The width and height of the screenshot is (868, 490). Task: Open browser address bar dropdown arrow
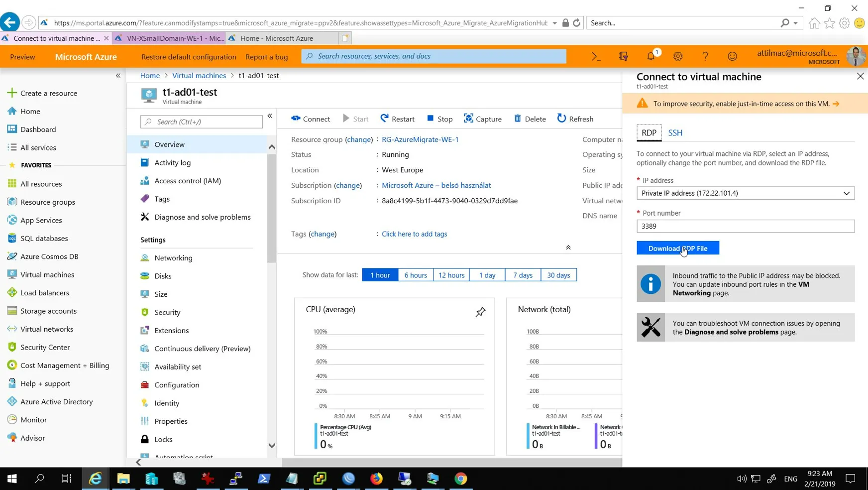pyautogui.click(x=554, y=23)
